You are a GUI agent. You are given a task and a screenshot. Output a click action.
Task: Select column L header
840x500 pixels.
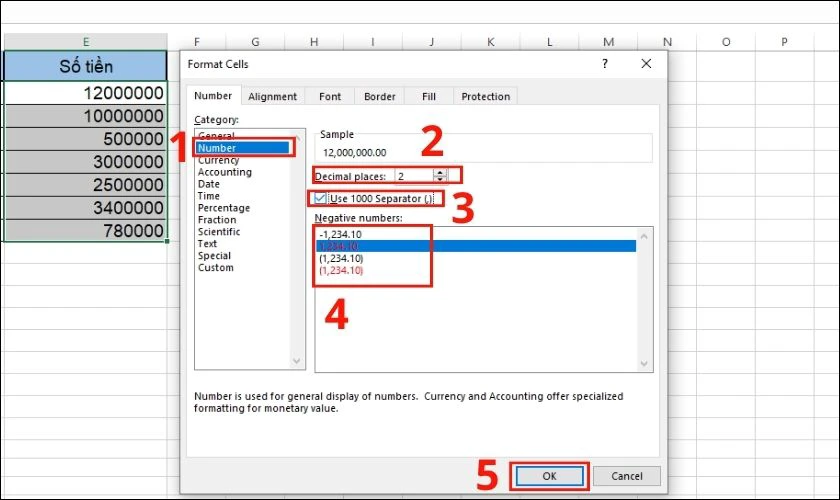pos(550,42)
